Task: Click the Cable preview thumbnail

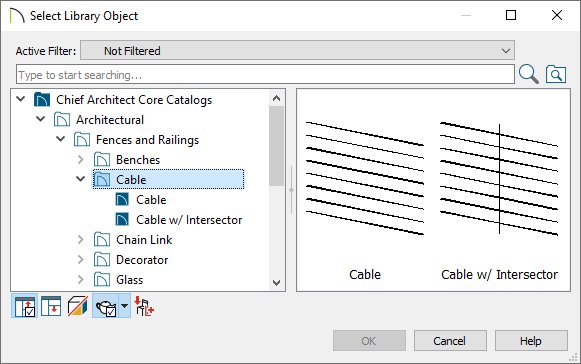Action: tap(365, 178)
